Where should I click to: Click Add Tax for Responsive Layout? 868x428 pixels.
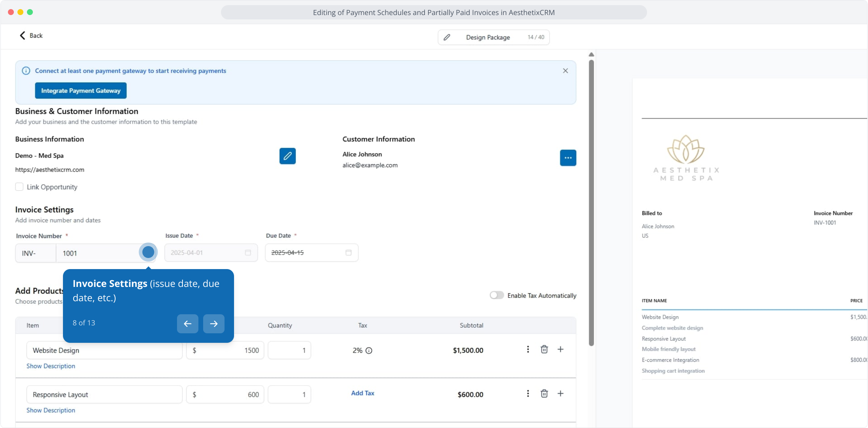362,393
